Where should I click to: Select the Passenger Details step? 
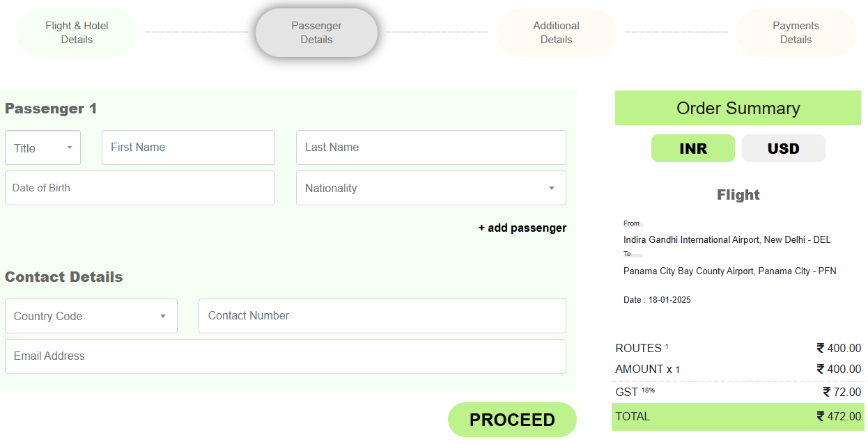pos(316,33)
